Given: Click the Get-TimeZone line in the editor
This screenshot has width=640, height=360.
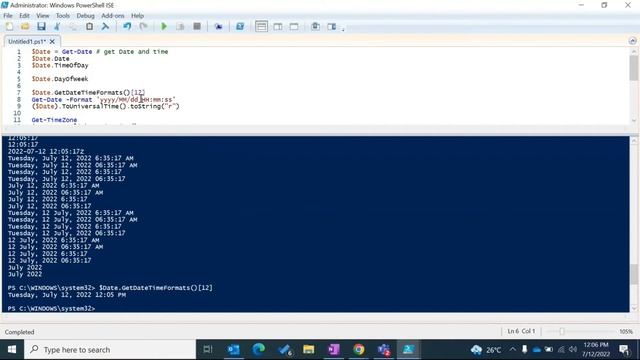Looking at the screenshot, I should click(54, 120).
